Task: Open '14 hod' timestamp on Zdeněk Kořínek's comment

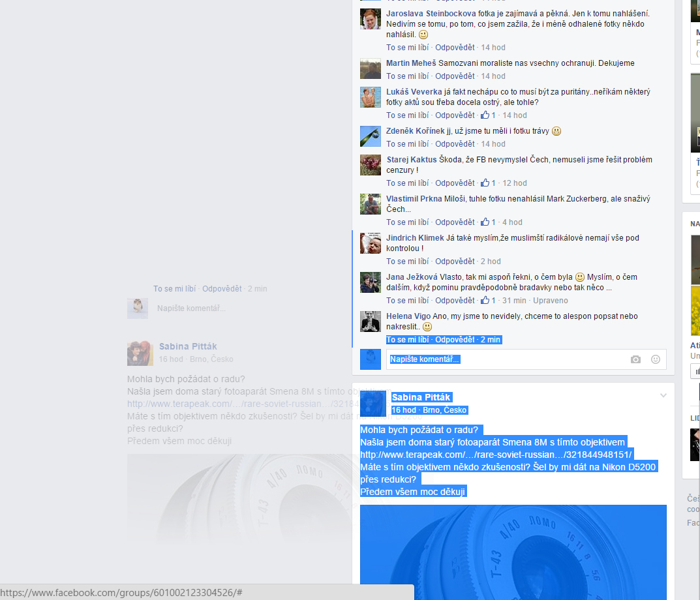Action: [493, 144]
